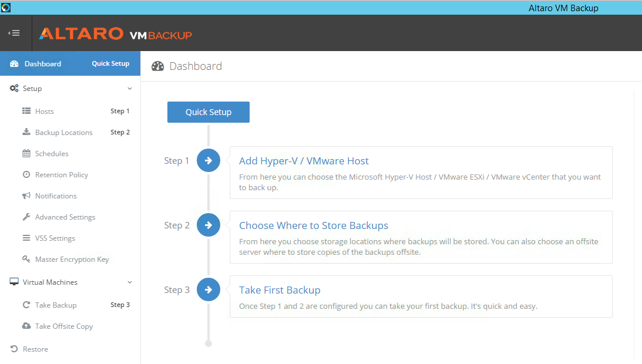Expand Virtual Machines section label
This screenshot has width=642, height=364.
point(50,282)
